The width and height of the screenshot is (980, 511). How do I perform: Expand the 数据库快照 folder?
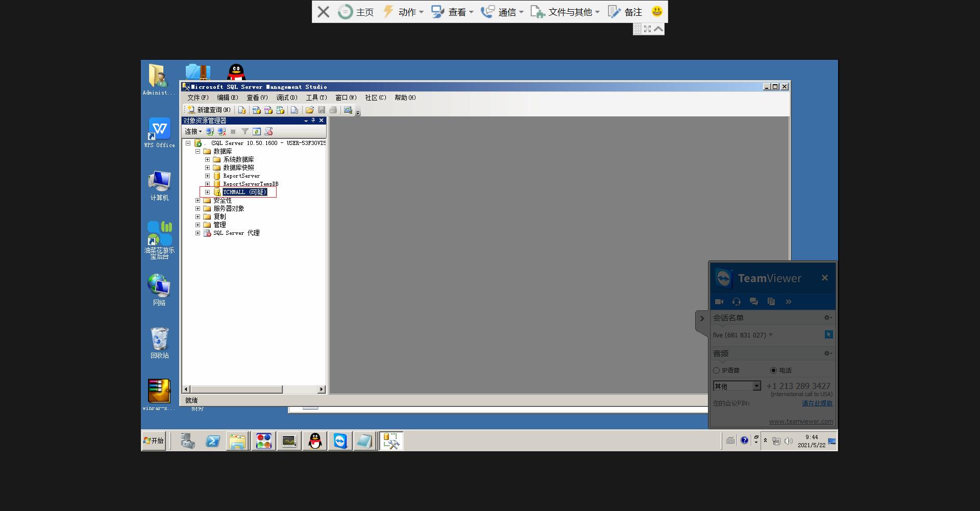tap(207, 168)
